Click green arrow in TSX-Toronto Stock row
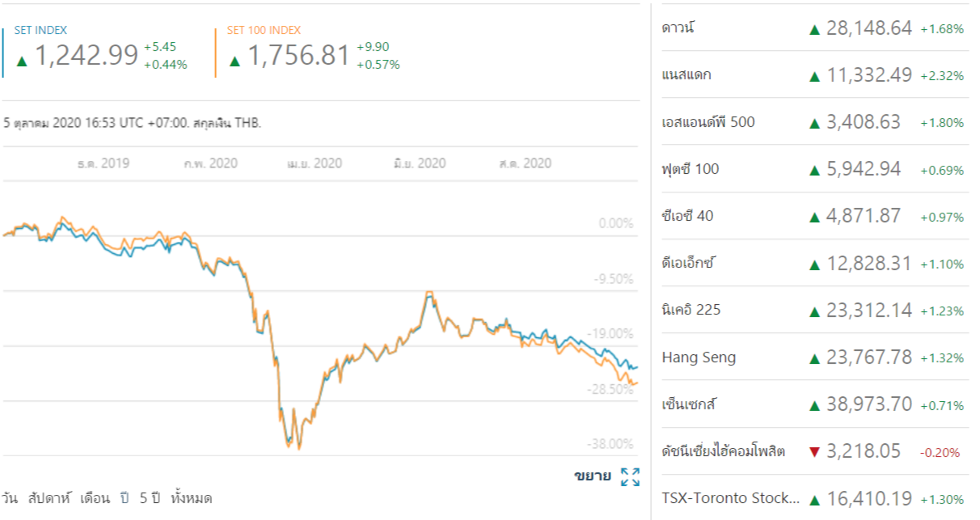 click(x=814, y=498)
